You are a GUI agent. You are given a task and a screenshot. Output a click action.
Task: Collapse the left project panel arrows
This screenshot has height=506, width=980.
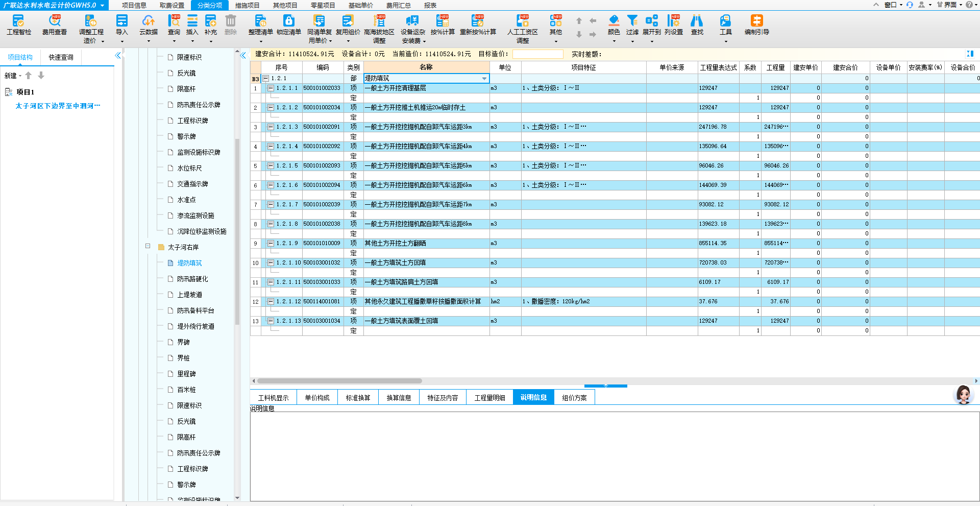pos(118,55)
